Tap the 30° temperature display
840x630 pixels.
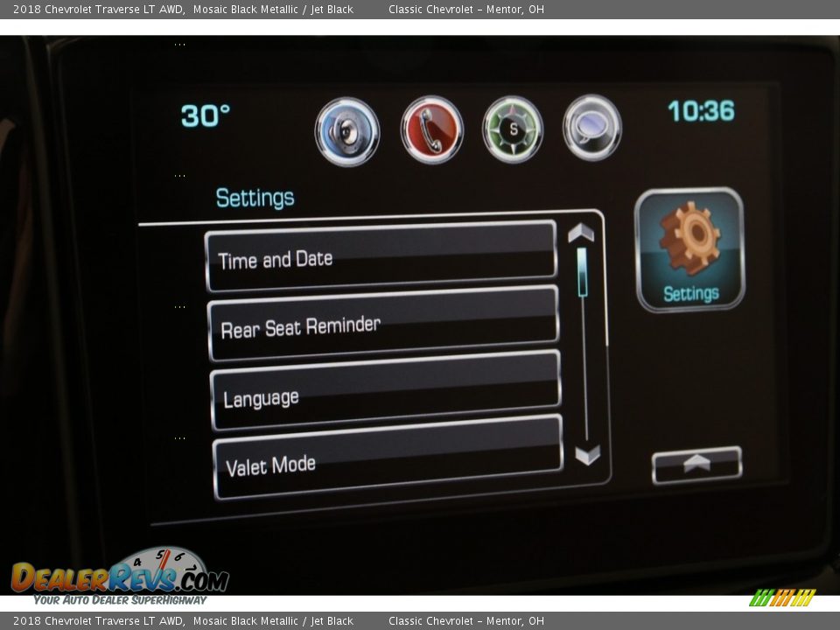click(206, 115)
